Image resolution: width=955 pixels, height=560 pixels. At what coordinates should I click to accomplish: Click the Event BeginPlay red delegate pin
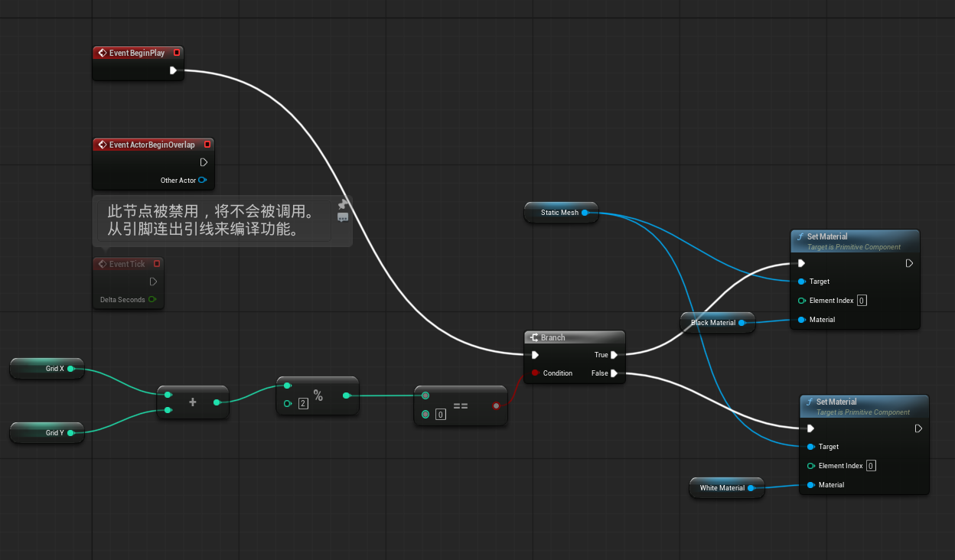tap(177, 53)
